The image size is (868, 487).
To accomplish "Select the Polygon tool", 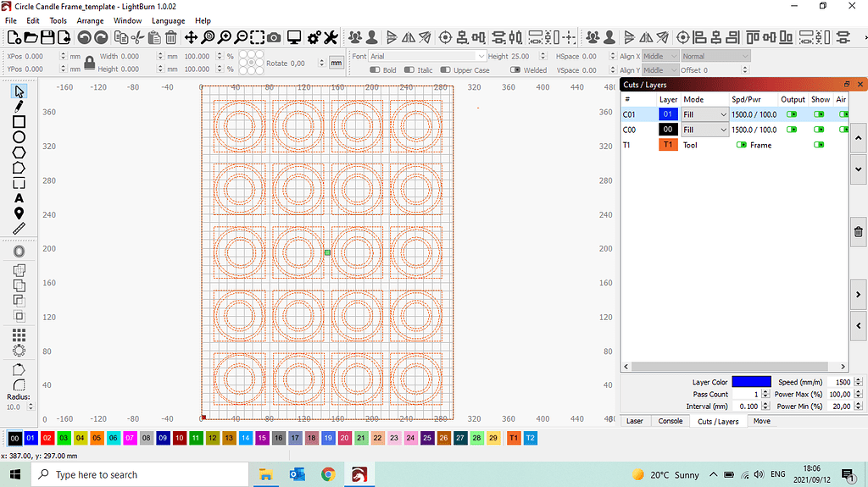I will (19, 152).
